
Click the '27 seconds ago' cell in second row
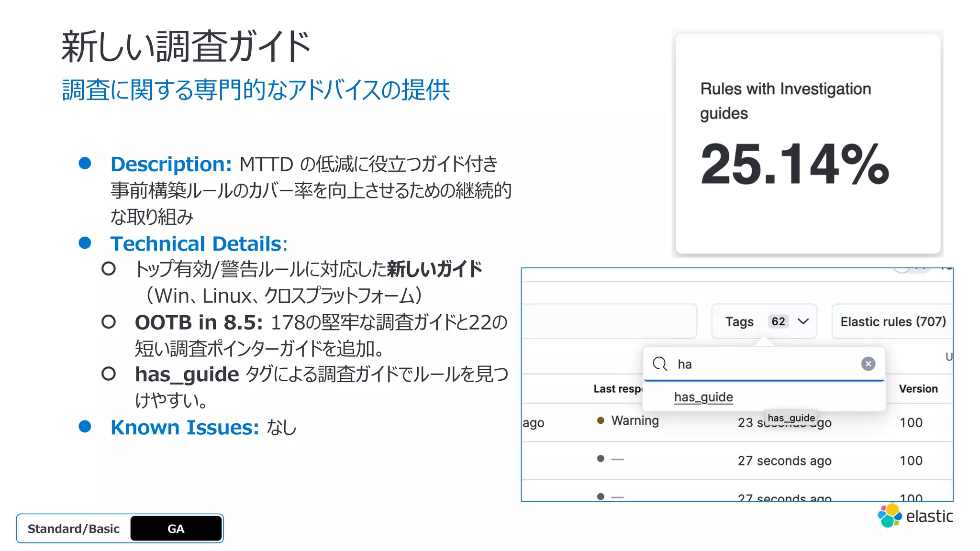tap(784, 461)
